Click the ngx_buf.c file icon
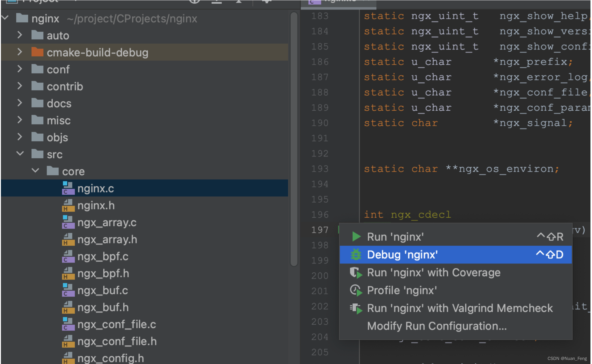592x364 pixels. (68, 290)
